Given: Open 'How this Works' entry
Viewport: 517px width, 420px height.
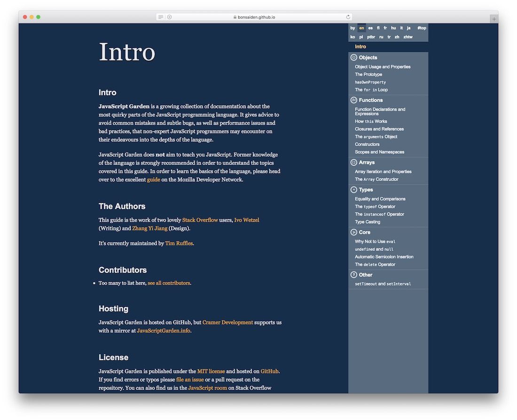Looking at the screenshot, I should (371, 121).
